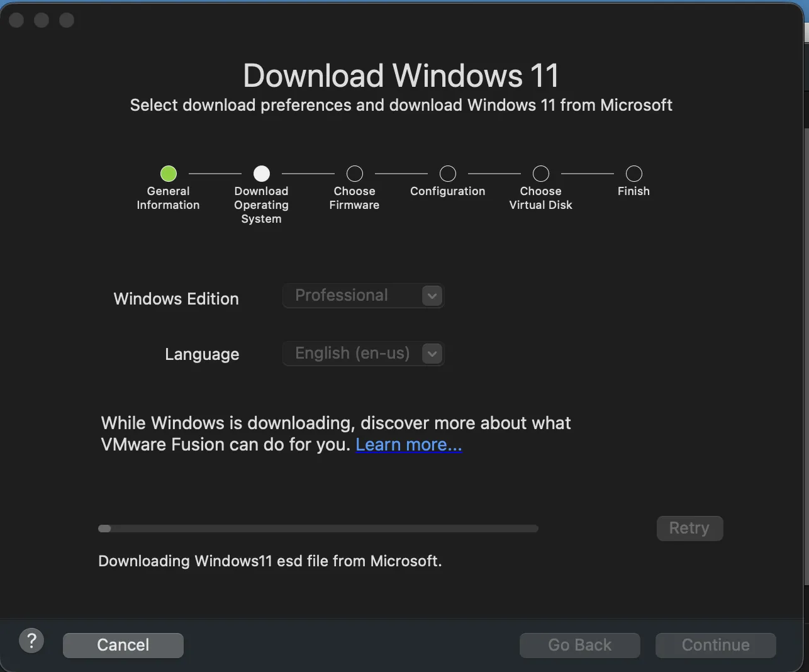Select the Download Operating System step circle
Image resolution: width=809 pixels, height=672 pixels.
[262, 174]
